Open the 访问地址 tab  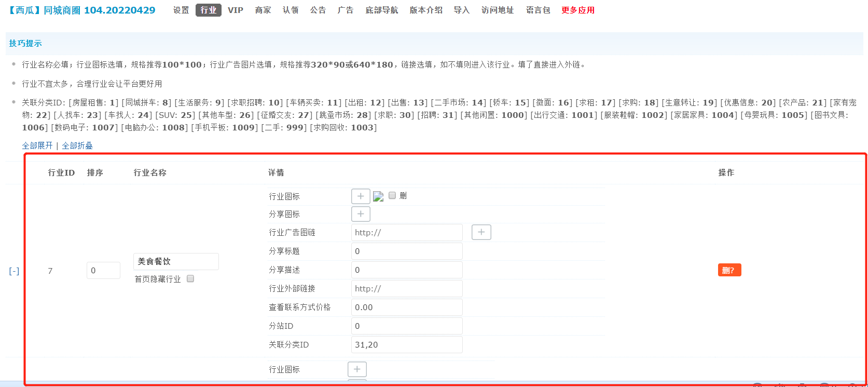tap(498, 10)
